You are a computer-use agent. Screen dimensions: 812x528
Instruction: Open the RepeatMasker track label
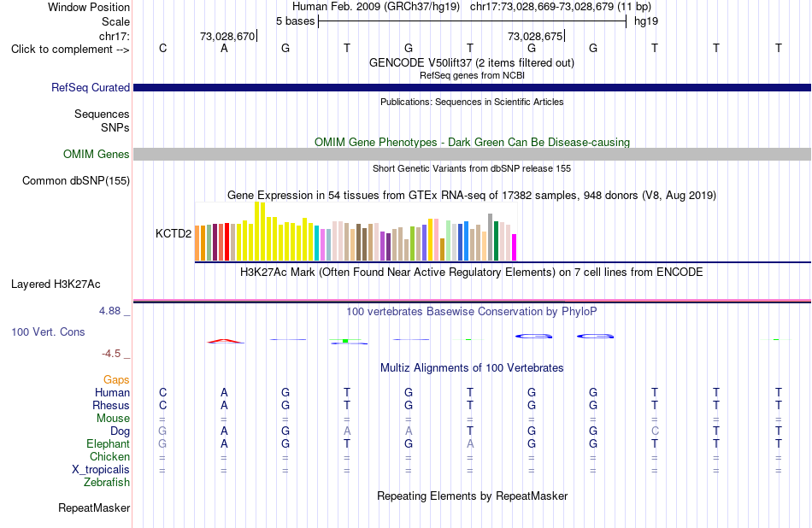(x=94, y=507)
